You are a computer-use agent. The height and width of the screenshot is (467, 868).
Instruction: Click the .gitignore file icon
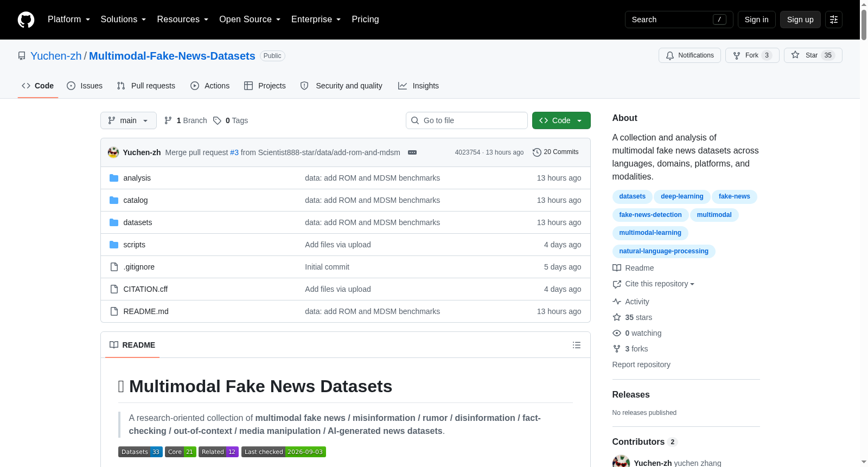[x=114, y=267]
